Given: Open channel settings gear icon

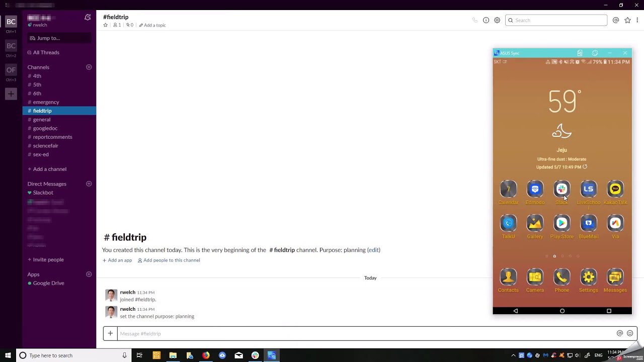Looking at the screenshot, I should click(497, 20).
